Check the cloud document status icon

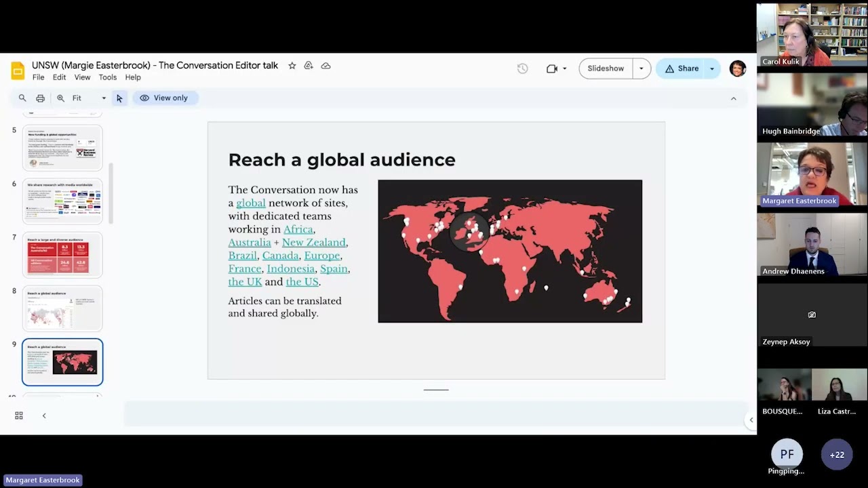click(x=326, y=66)
